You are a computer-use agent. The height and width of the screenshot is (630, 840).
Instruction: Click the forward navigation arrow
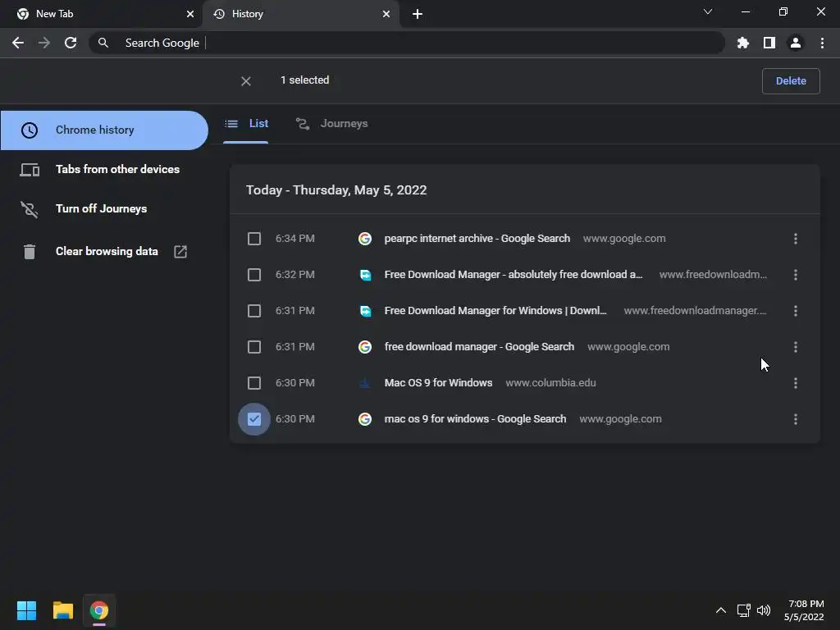44,43
